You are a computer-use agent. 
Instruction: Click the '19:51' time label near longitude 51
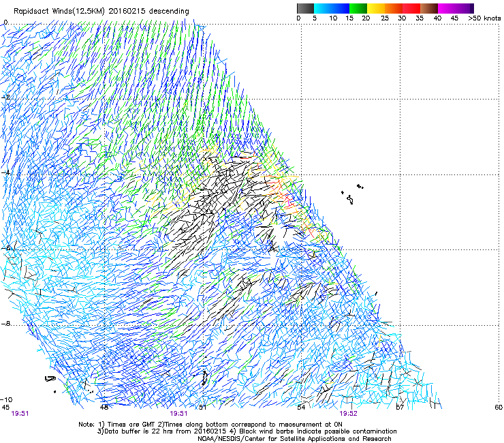pos(178,414)
